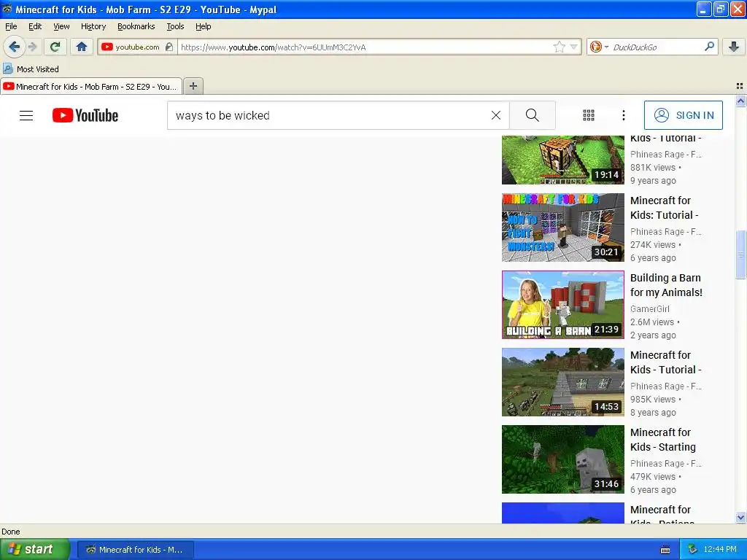The height and width of the screenshot is (560, 747).
Task: Select the Minecraft for Kids taskbar item
Action: (135, 549)
